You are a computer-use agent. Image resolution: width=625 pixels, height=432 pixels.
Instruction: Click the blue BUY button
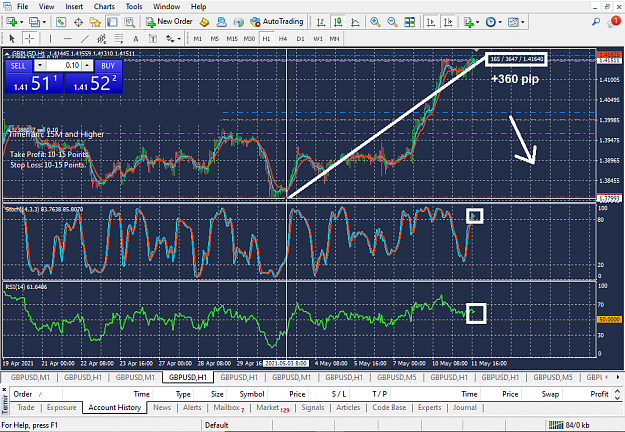pos(108,66)
